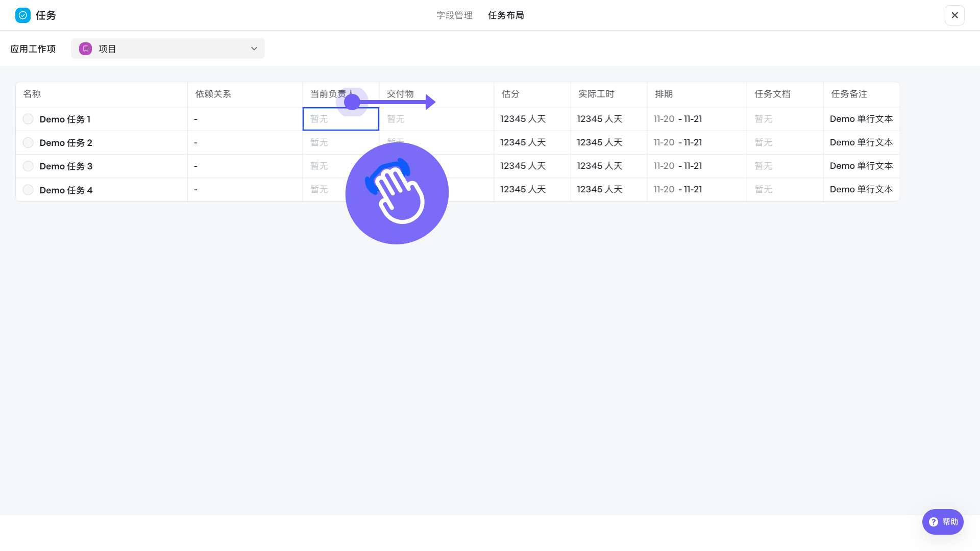Click the help question mark icon
Screen dimensions: 980x551
pos(934,522)
